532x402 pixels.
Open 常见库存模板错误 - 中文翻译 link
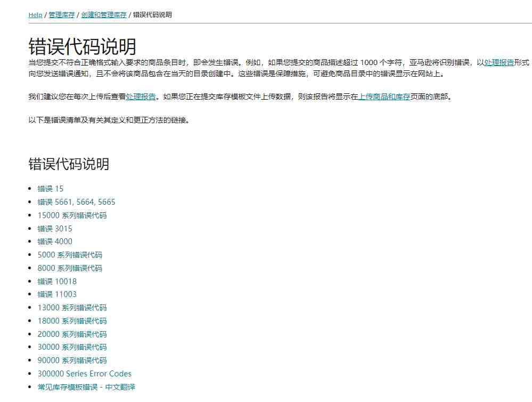tap(86, 387)
